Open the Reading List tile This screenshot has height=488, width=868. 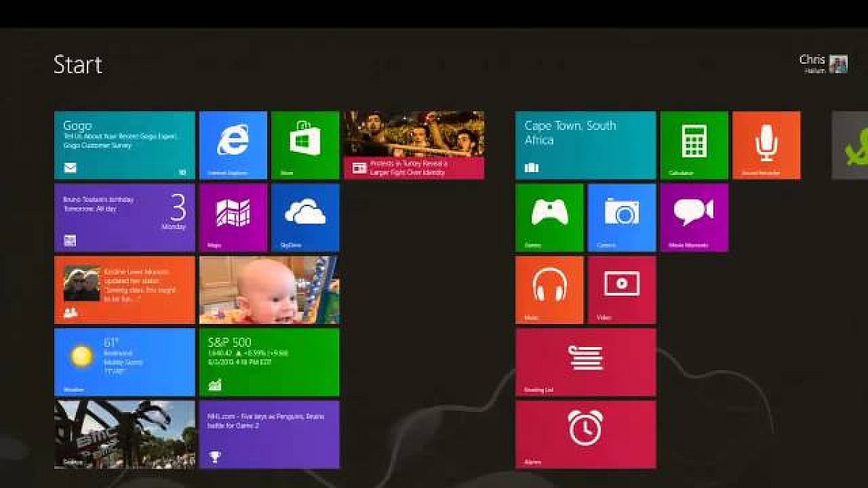585,361
